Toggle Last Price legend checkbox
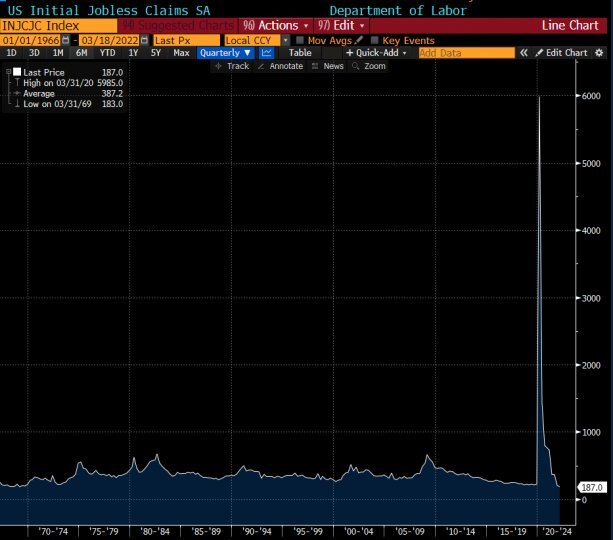 (x=17, y=72)
